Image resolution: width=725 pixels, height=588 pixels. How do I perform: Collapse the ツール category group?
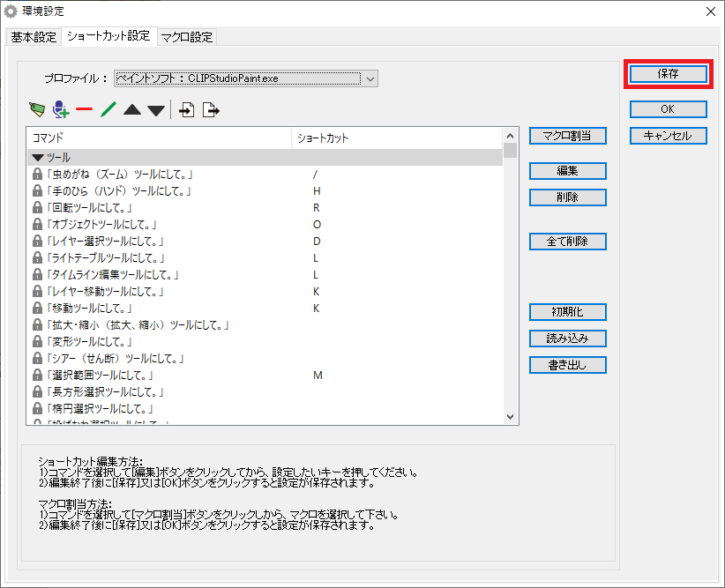[x=38, y=158]
